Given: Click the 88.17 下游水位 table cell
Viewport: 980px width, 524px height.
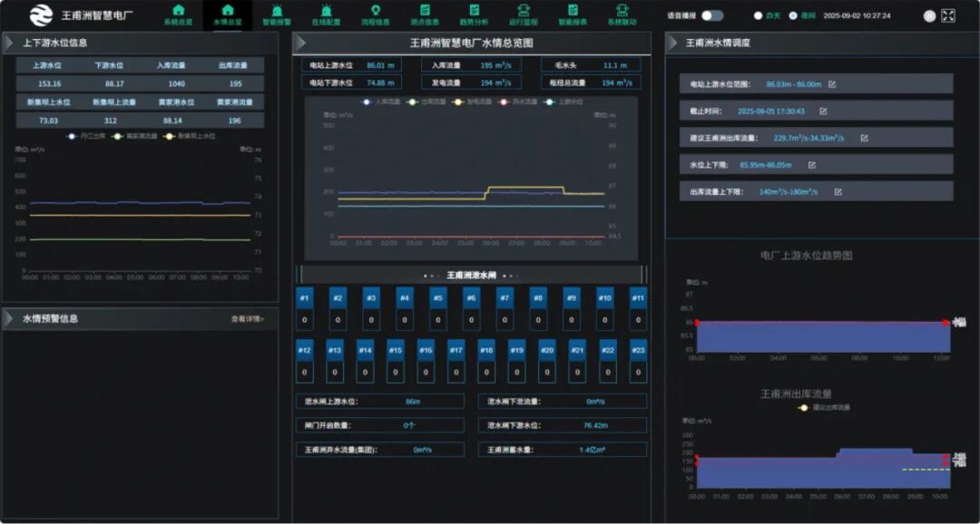Looking at the screenshot, I should pyautogui.click(x=114, y=83).
